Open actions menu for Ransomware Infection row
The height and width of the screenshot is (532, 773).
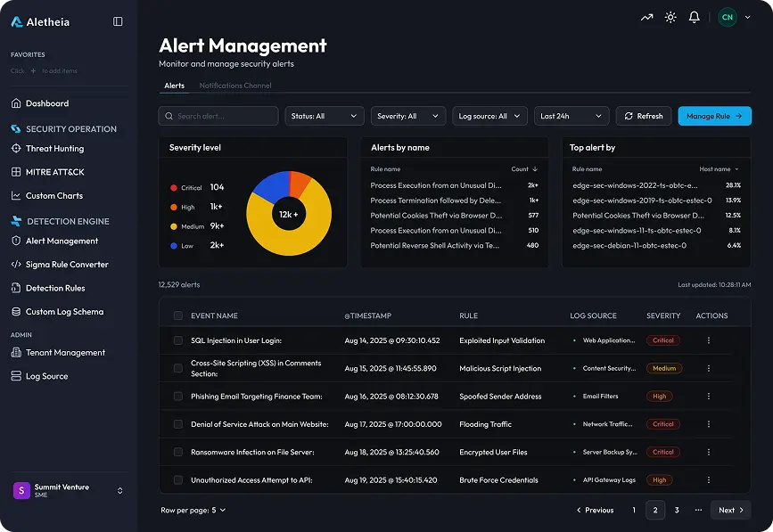click(709, 452)
